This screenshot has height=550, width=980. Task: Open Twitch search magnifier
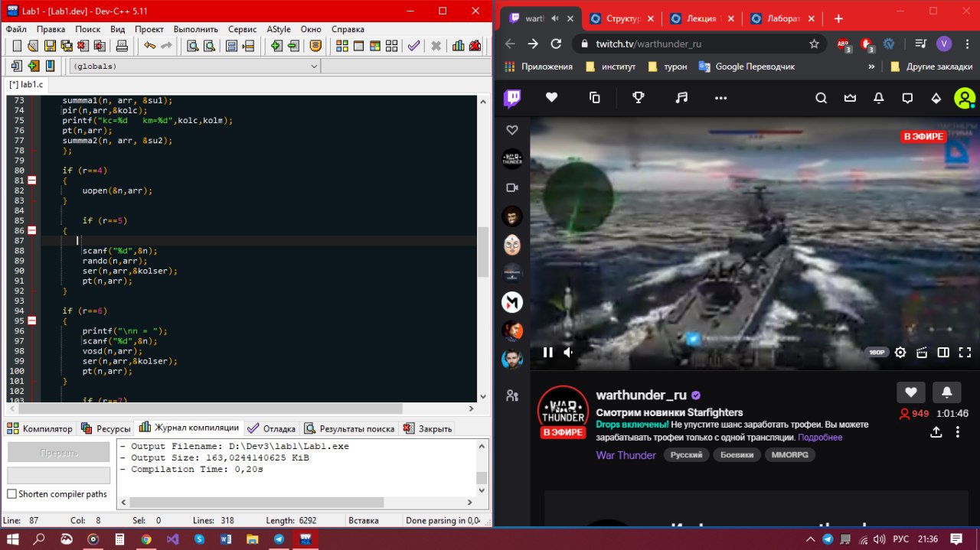(x=821, y=98)
